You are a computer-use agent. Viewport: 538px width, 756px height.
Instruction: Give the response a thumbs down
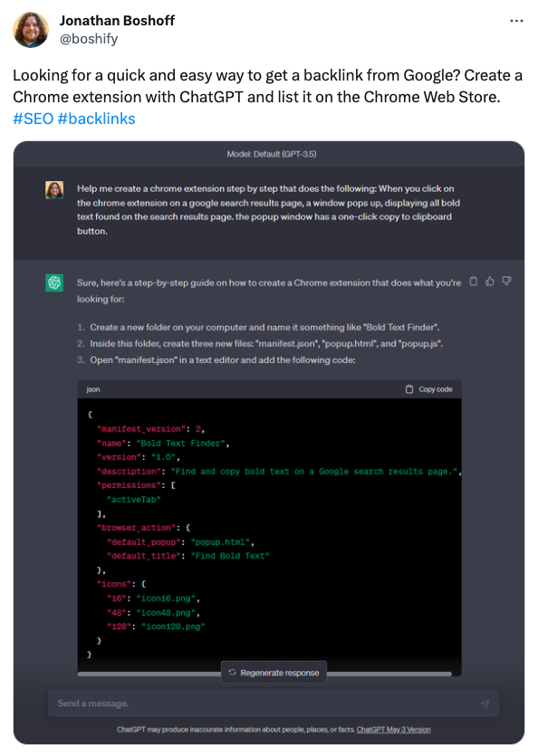point(506,281)
